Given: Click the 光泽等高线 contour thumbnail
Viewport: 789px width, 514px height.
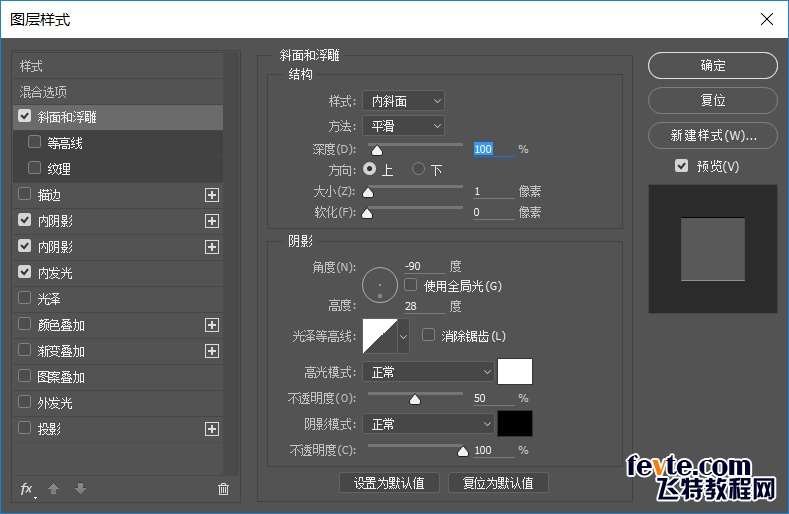Looking at the screenshot, I should (x=380, y=336).
